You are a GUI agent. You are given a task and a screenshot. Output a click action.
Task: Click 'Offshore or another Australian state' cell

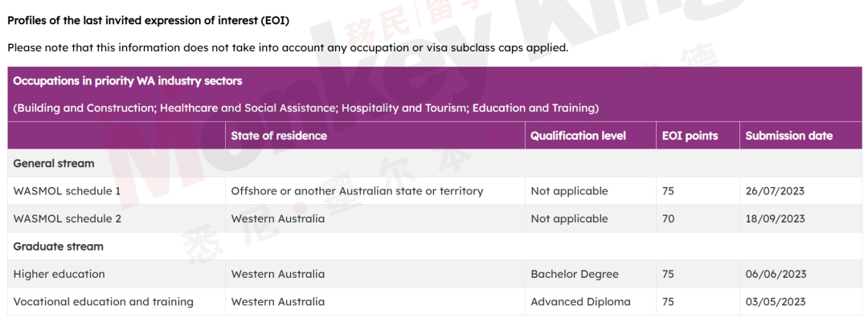(357, 191)
